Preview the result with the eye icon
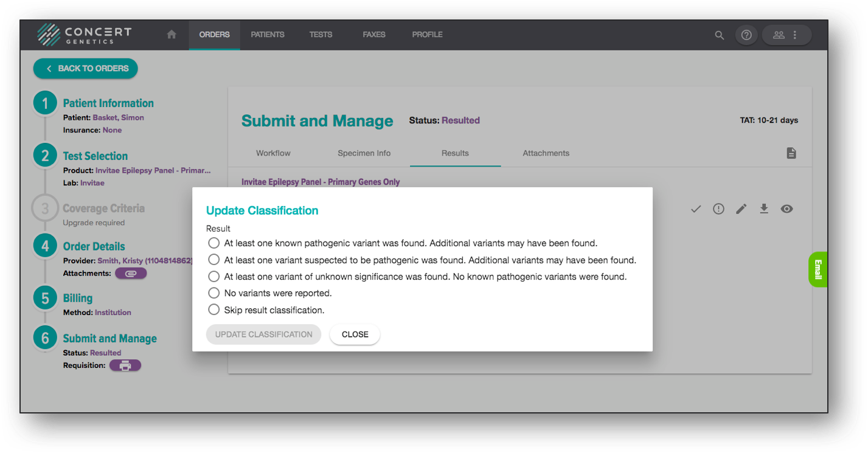Screen dimensions: 868x453 point(786,209)
